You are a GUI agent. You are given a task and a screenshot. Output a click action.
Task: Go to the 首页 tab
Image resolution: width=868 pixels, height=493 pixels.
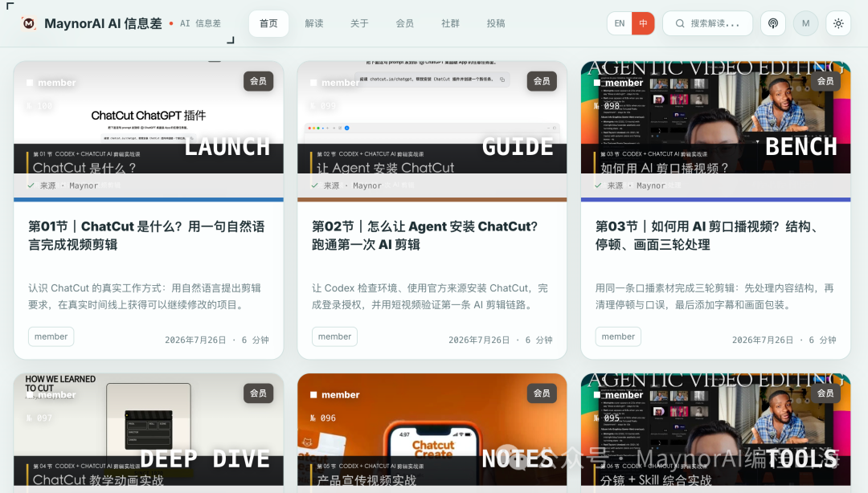click(268, 23)
